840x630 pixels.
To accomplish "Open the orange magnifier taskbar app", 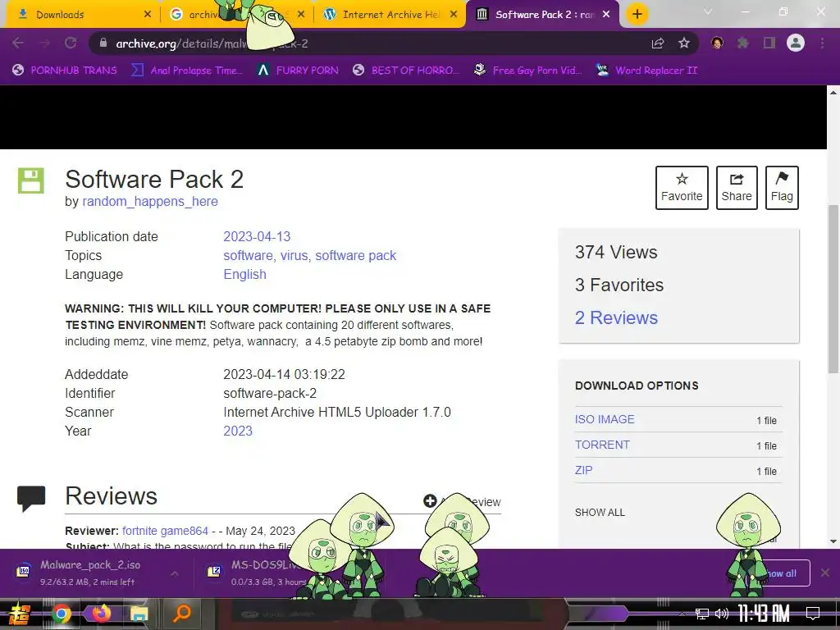I will (x=181, y=613).
